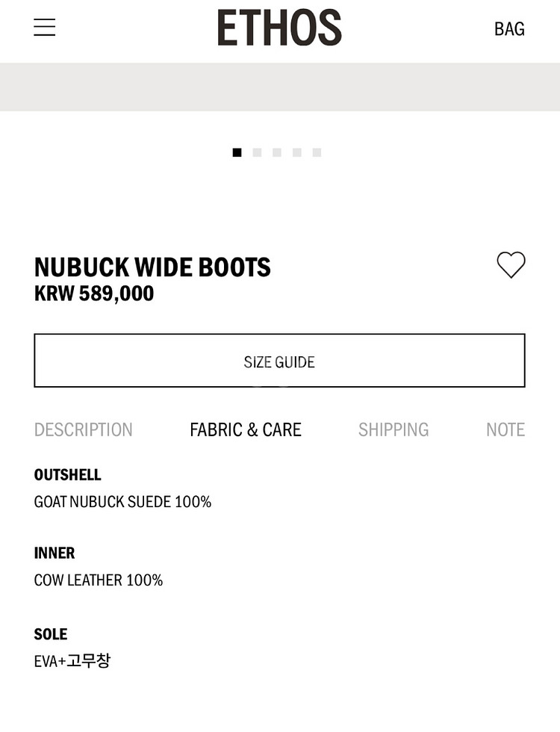Show the fourth image via dot indicator
The height and width of the screenshot is (732, 560).
coord(297,152)
